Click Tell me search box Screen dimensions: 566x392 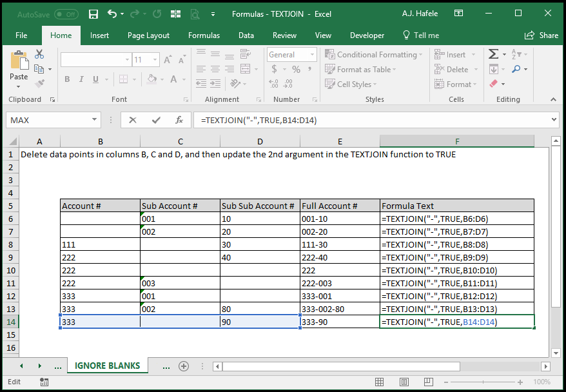tap(421, 35)
